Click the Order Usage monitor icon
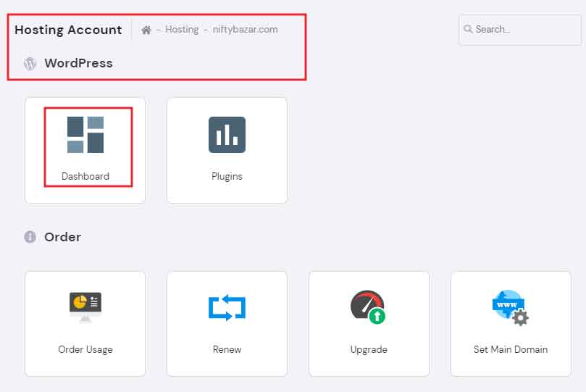 pos(85,307)
